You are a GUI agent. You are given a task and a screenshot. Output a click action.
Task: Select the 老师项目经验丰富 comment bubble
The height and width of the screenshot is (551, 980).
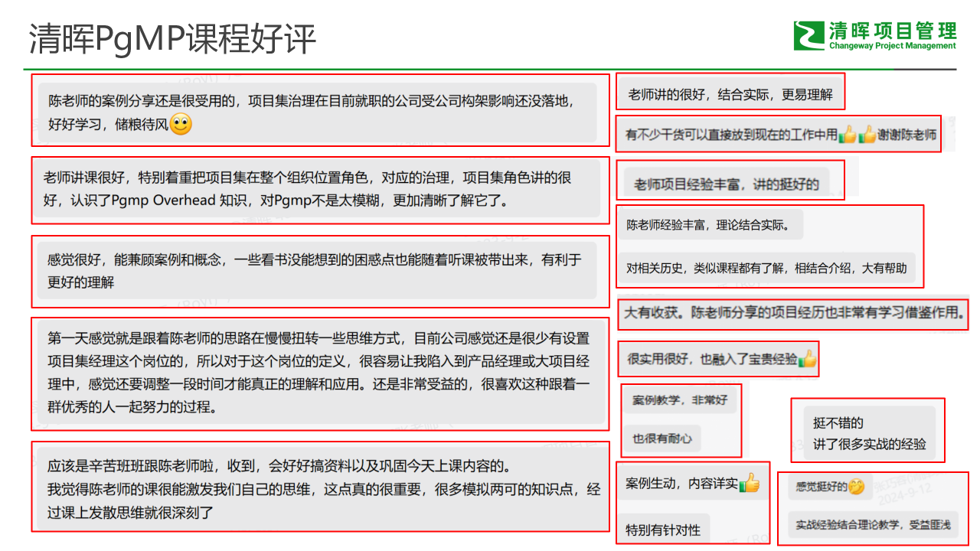pyautogui.click(x=727, y=184)
